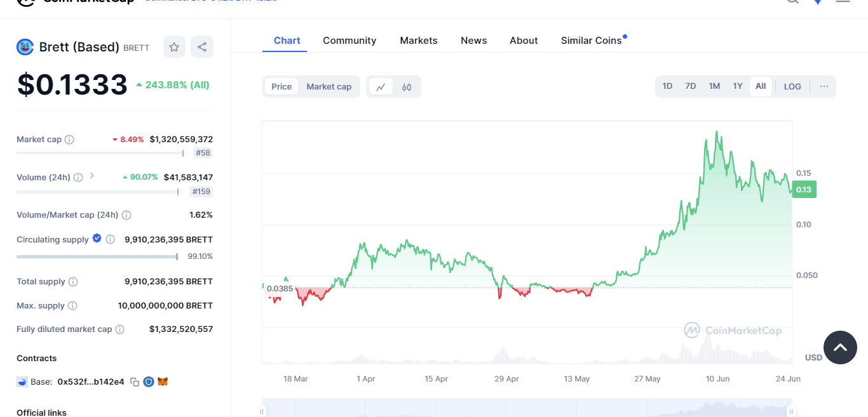The image size is (868, 417).
Task: Switch to candlestick chart view
Action: [407, 87]
